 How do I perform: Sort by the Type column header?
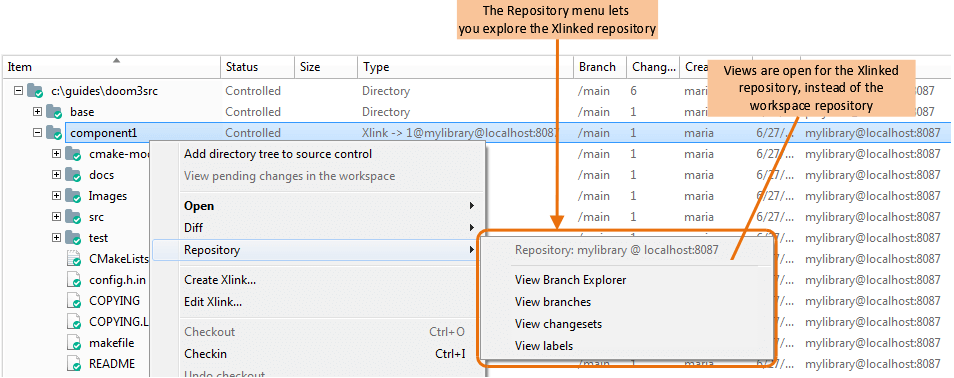[466, 67]
